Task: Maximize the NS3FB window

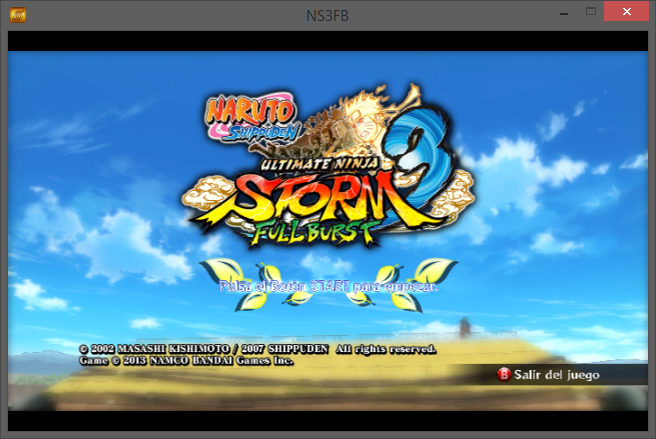Action: (591, 12)
